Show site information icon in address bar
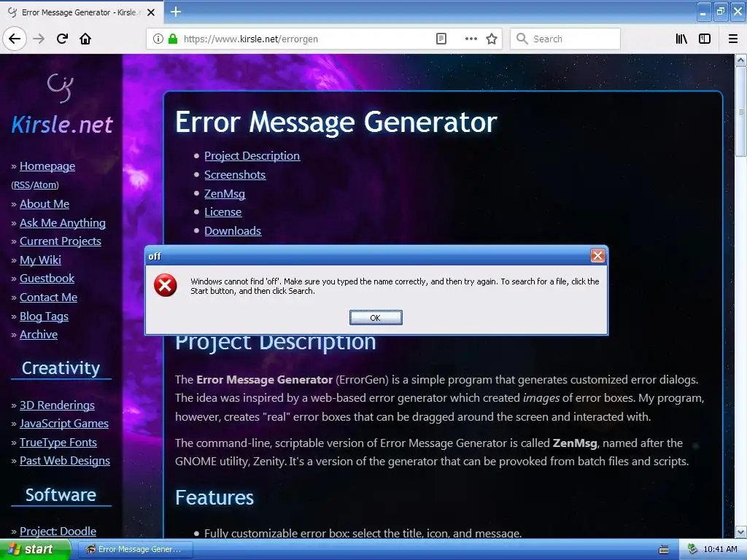Image resolution: width=747 pixels, height=560 pixels. click(158, 39)
